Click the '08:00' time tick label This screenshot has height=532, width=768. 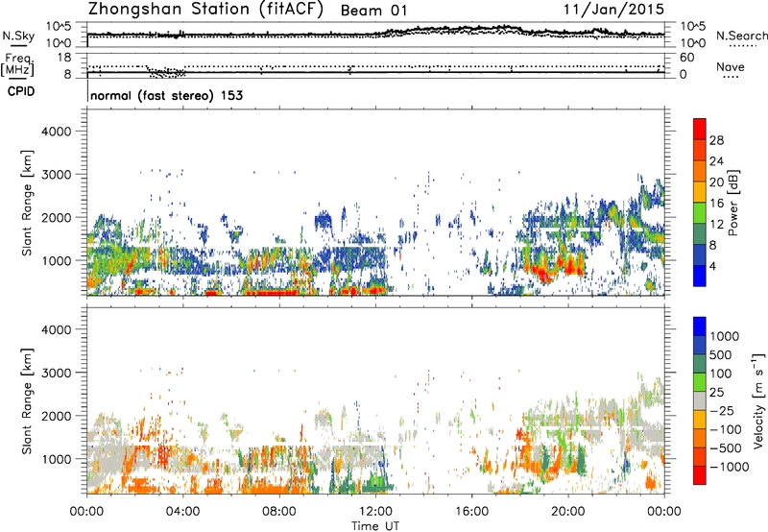(279, 512)
